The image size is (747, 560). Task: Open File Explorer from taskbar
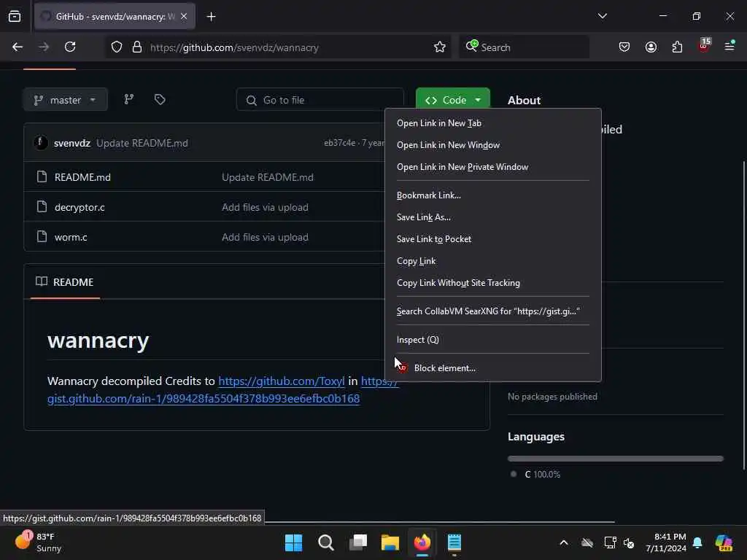pos(390,542)
